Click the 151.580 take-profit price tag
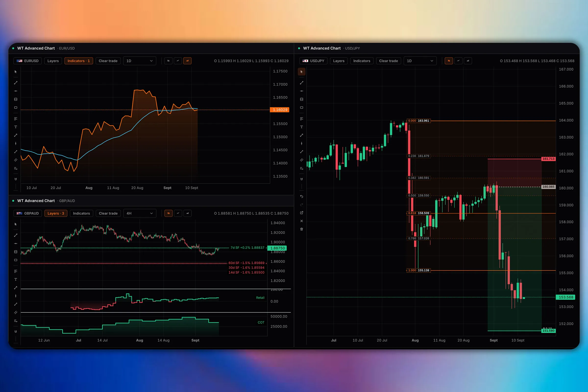The image size is (588, 392). pos(549,331)
